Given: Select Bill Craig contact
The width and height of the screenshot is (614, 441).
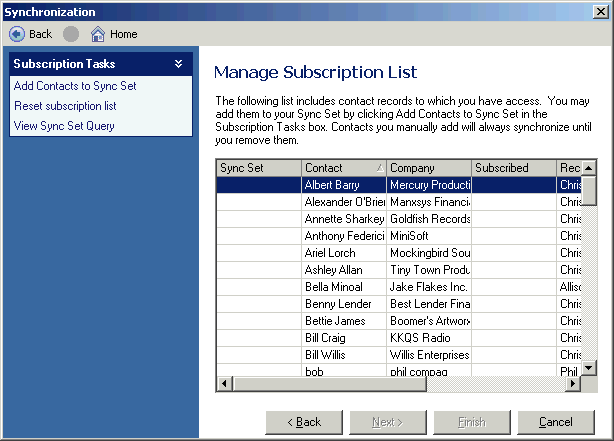Looking at the screenshot, I should coord(344,338).
